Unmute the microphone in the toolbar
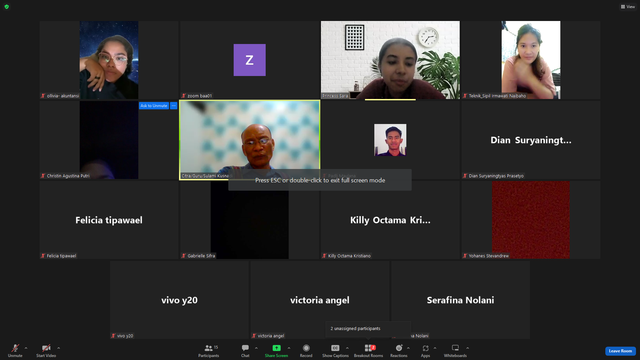Image resolution: width=640 pixels, height=360 pixels. (x=15, y=350)
